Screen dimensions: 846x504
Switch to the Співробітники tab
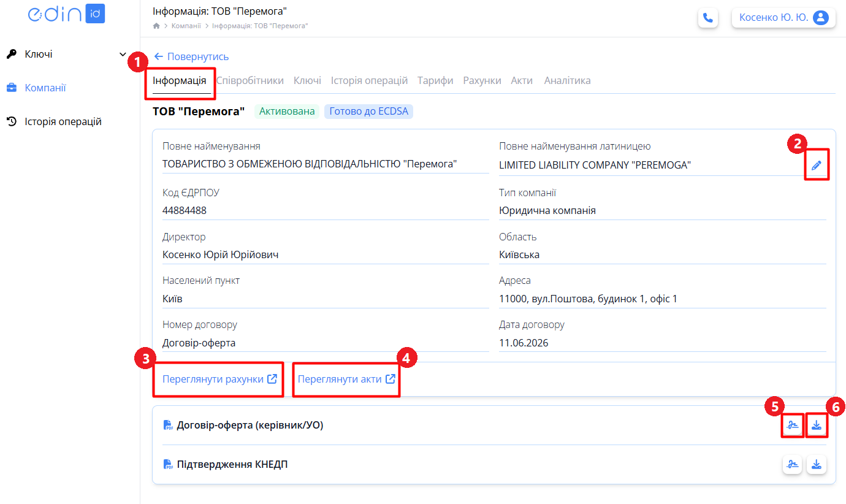250,80
